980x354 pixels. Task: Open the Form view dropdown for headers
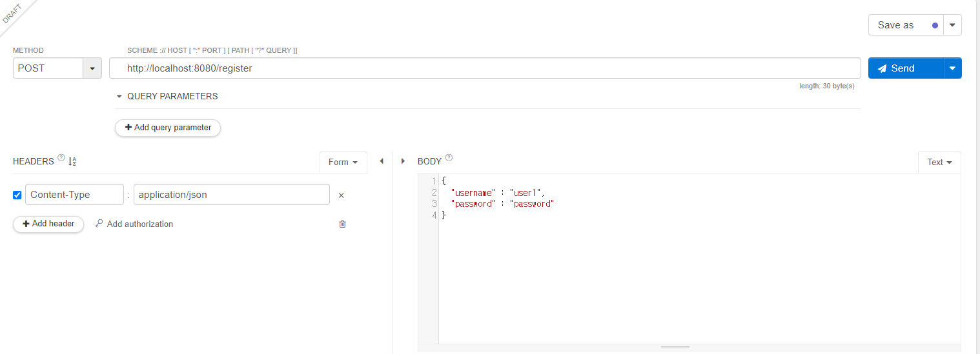click(x=343, y=162)
